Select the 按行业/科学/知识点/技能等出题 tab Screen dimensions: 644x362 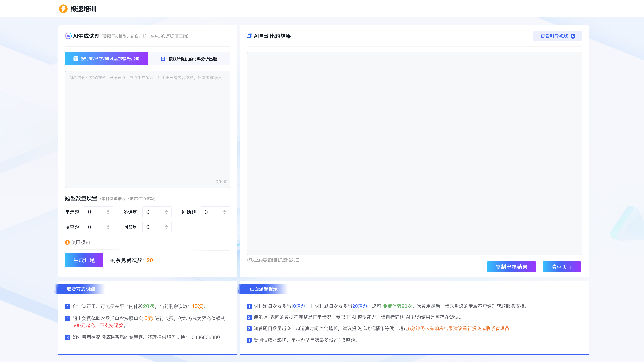[106, 59]
